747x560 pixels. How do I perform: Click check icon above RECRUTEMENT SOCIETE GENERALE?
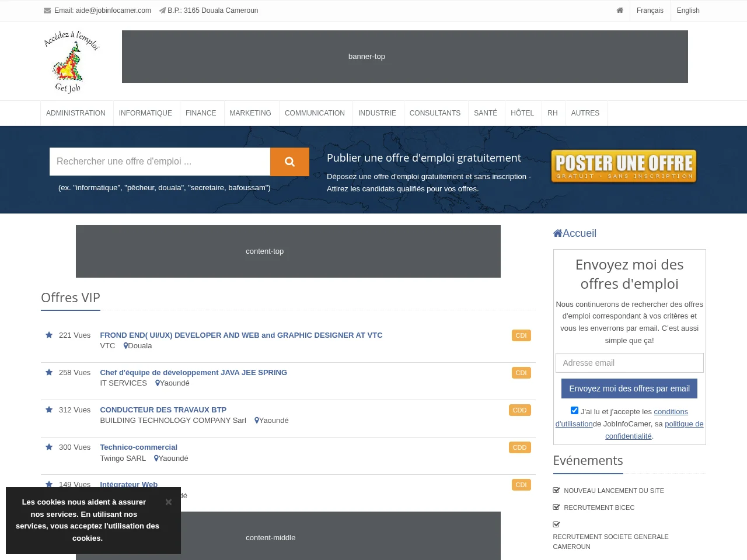point(557,524)
